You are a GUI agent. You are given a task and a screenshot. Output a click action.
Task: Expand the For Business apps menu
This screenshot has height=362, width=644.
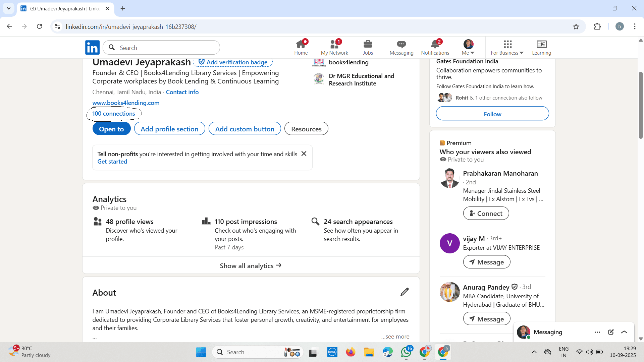pos(507,48)
